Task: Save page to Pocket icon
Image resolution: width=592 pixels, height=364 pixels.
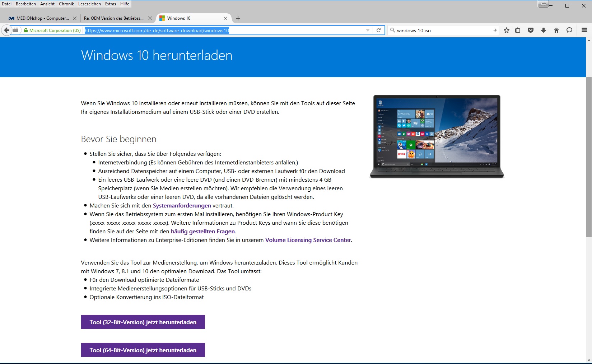Action: coord(531,31)
